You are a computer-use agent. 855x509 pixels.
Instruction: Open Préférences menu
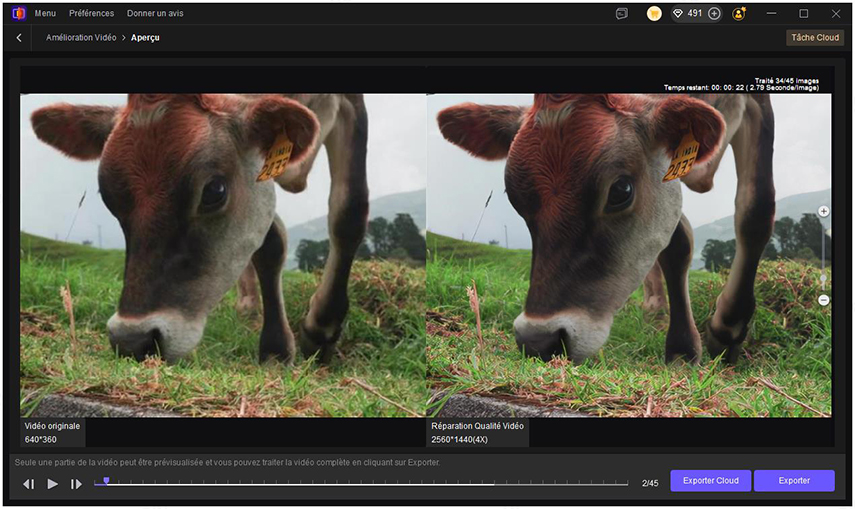tap(92, 13)
